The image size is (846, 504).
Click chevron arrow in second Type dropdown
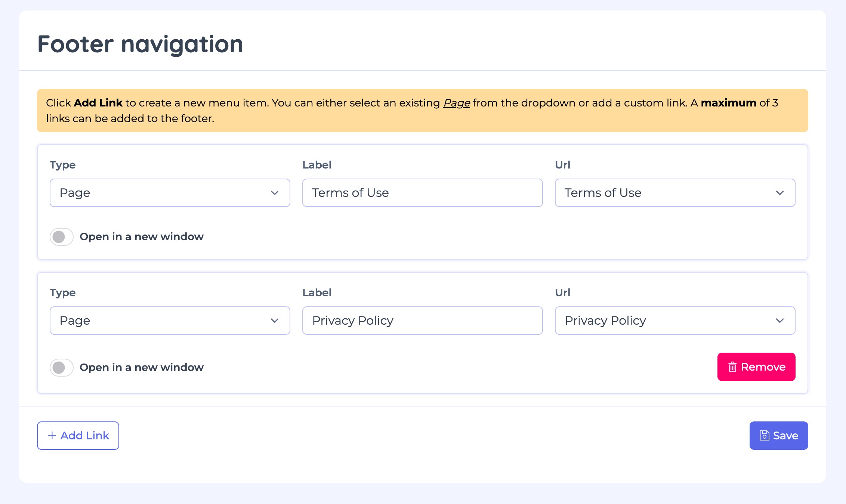(x=275, y=321)
